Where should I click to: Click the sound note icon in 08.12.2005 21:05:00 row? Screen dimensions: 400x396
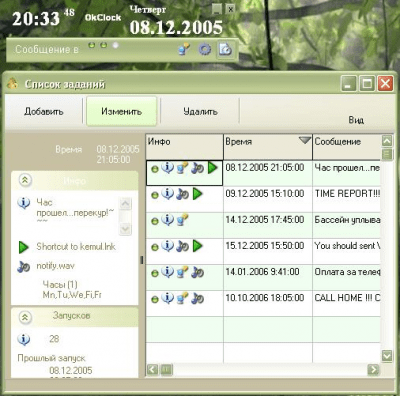click(197, 168)
